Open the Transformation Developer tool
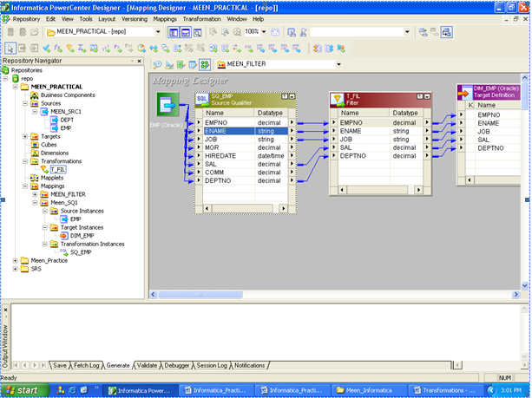 coord(181,64)
